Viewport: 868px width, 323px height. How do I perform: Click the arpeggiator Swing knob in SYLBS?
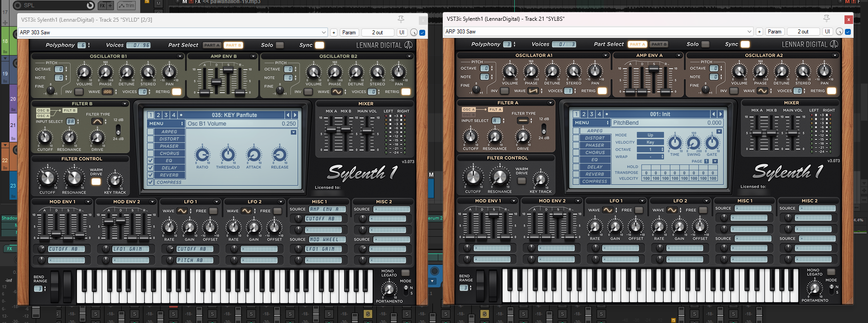pos(693,143)
